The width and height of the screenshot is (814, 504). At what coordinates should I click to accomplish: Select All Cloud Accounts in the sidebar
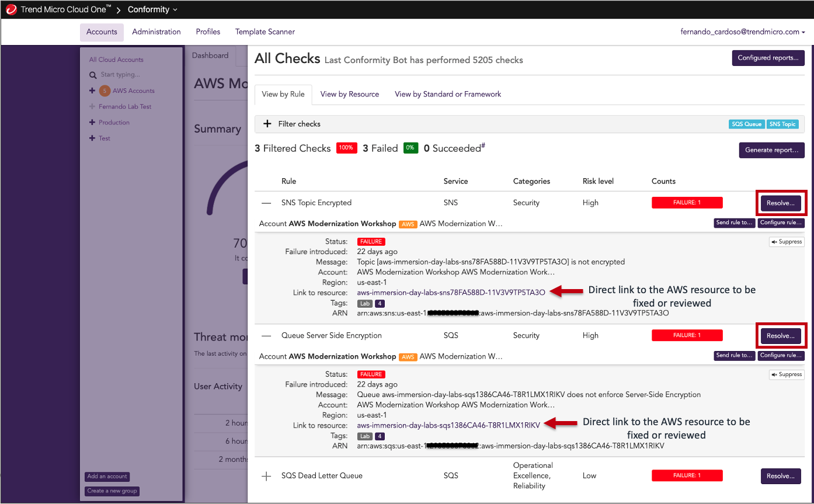pos(116,60)
